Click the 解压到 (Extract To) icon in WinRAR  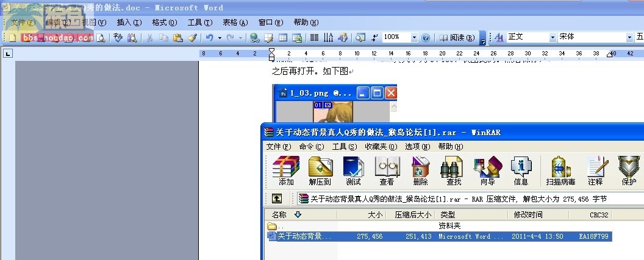320,170
